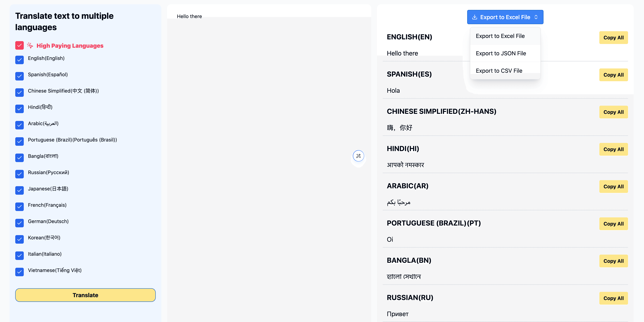The image size is (644, 322).
Task: Uncheck the English(English) checkbox
Action: click(x=20, y=60)
